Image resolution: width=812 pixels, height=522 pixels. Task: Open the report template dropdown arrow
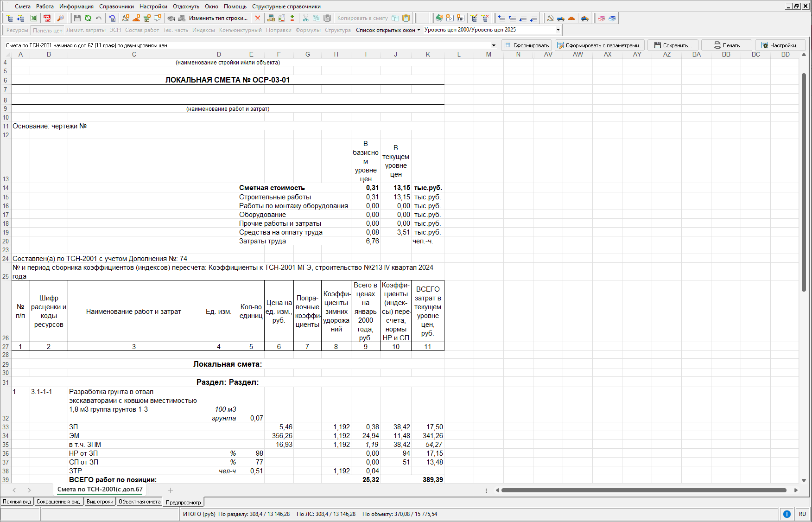[494, 45]
